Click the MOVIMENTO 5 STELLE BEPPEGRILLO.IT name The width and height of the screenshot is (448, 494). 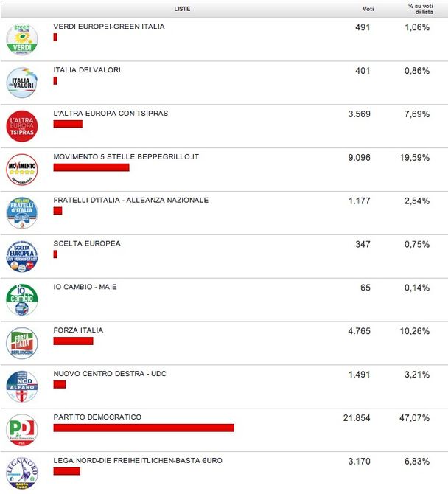(x=126, y=157)
